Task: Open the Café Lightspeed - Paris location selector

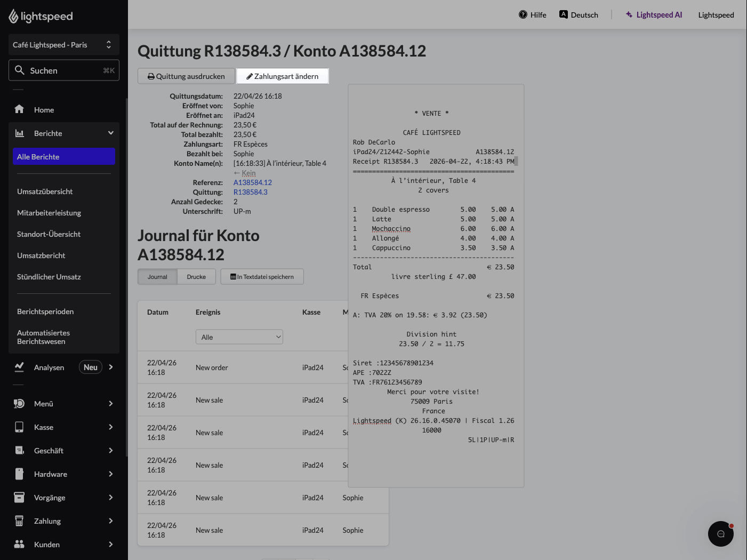Action: [64, 45]
